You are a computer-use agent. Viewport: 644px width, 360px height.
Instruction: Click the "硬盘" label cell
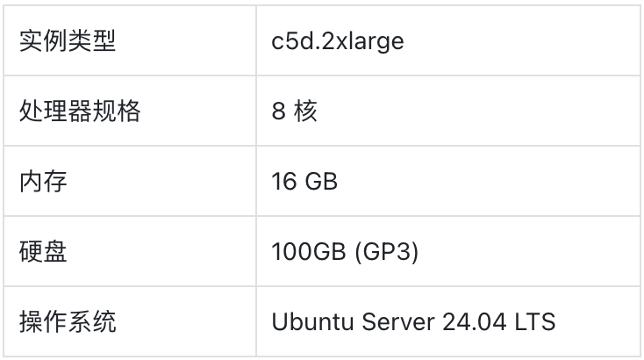(x=43, y=252)
